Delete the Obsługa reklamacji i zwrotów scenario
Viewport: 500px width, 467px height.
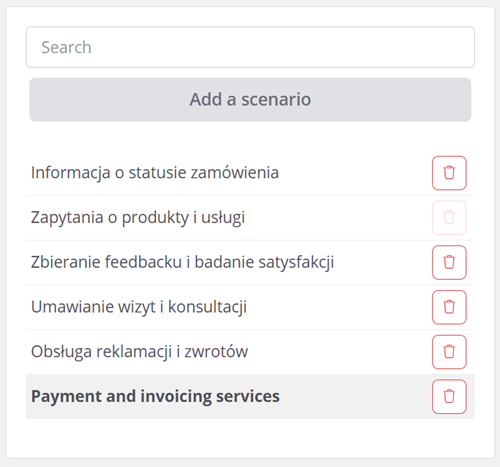point(449,352)
